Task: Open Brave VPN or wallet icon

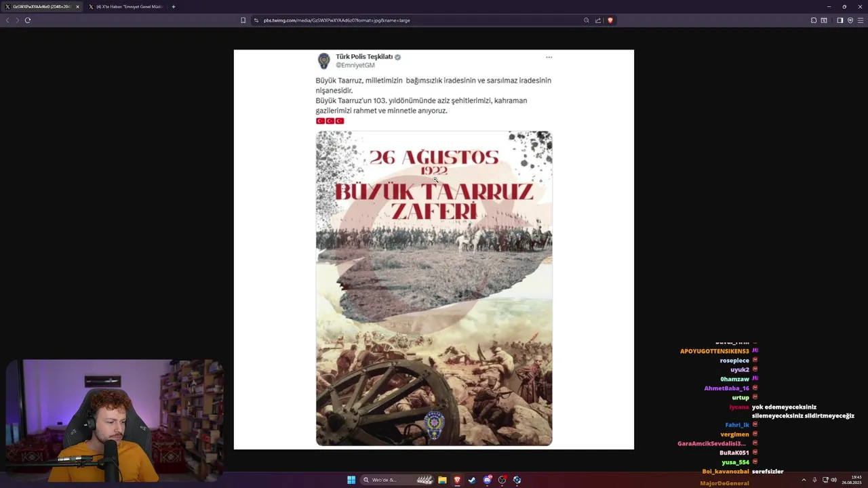Action: (x=850, y=20)
